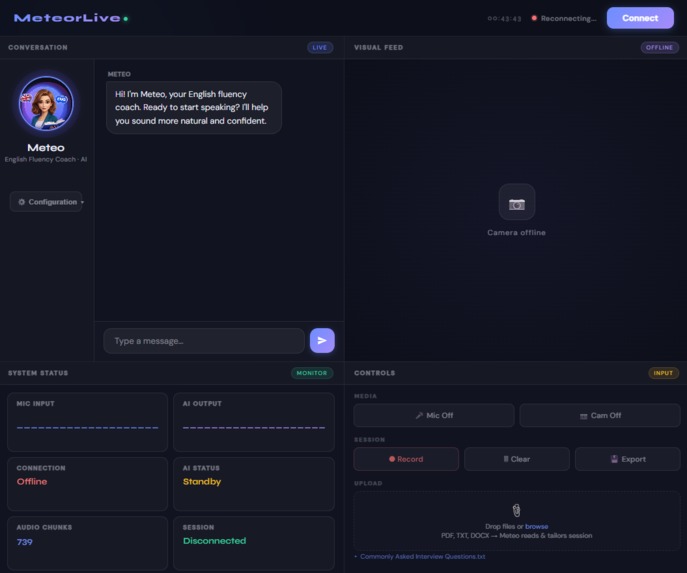Click the Clear session button
687x573 pixels.
[x=517, y=459]
